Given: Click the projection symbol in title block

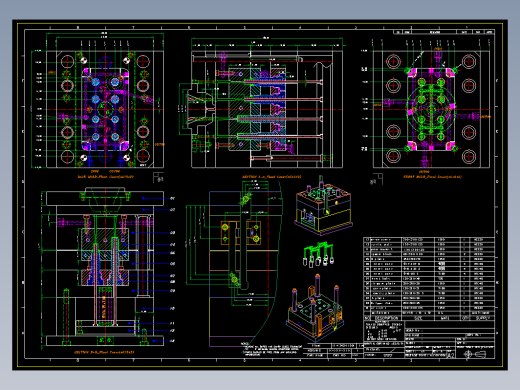Looking at the screenshot, I should tap(475, 354).
